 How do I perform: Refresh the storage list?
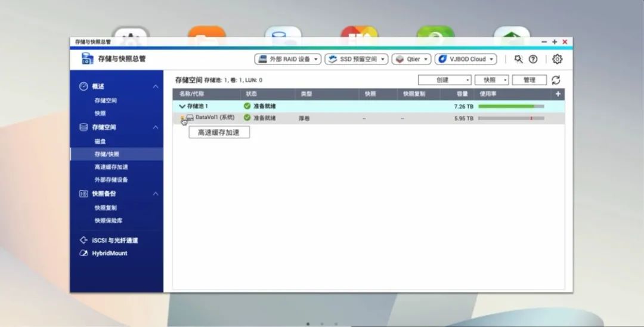[556, 80]
